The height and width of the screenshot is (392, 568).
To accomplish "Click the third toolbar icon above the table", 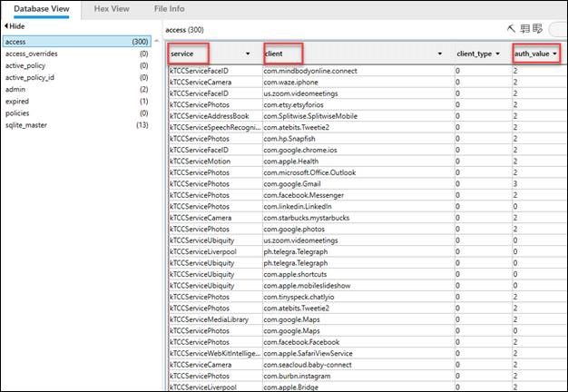I will [x=537, y=29].
